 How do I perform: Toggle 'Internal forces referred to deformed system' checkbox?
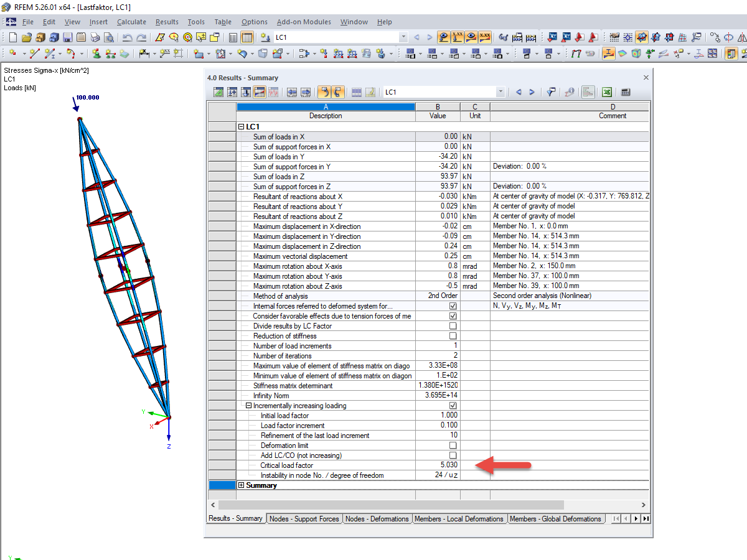pos(453,306)
